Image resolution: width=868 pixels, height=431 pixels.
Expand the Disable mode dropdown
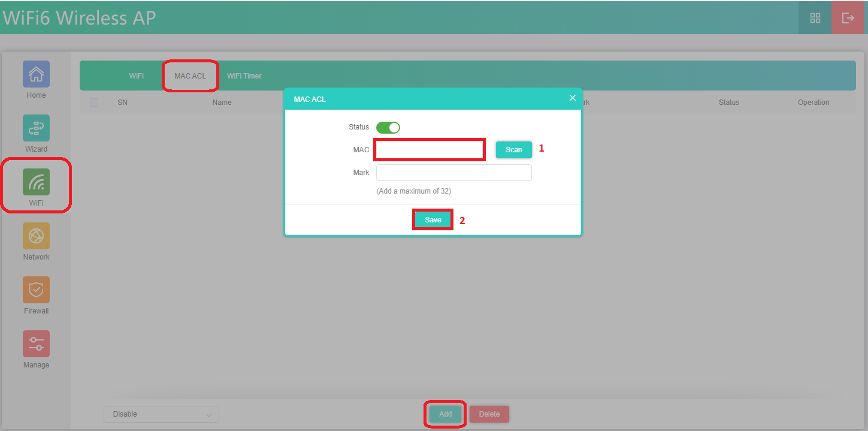[x=161, y=414]
